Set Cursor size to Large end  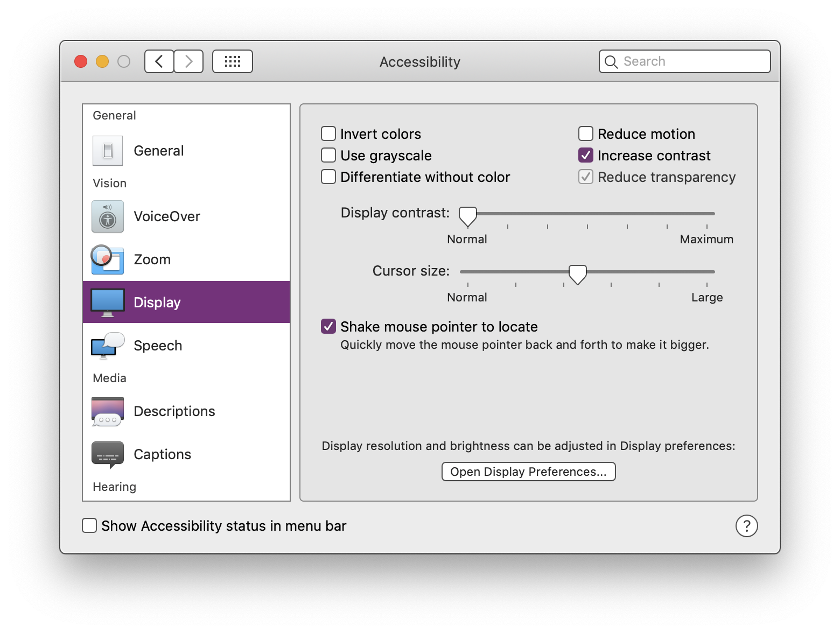tap(707, 272)
